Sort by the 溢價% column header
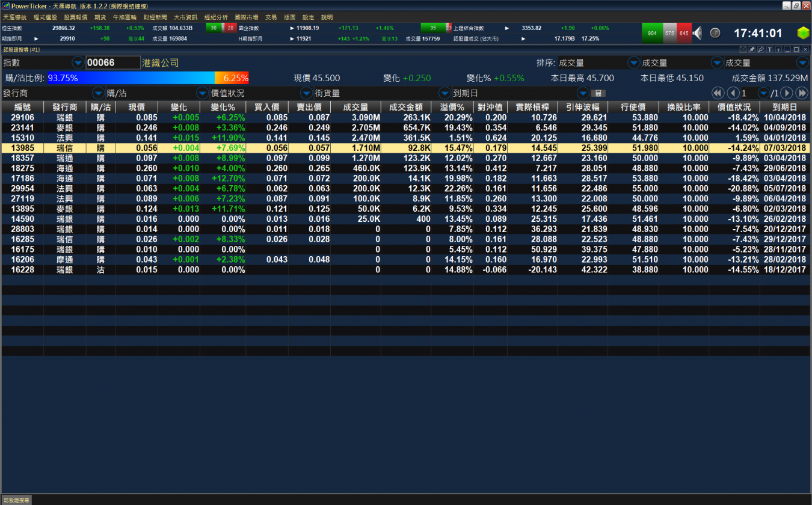 (452, 107)
